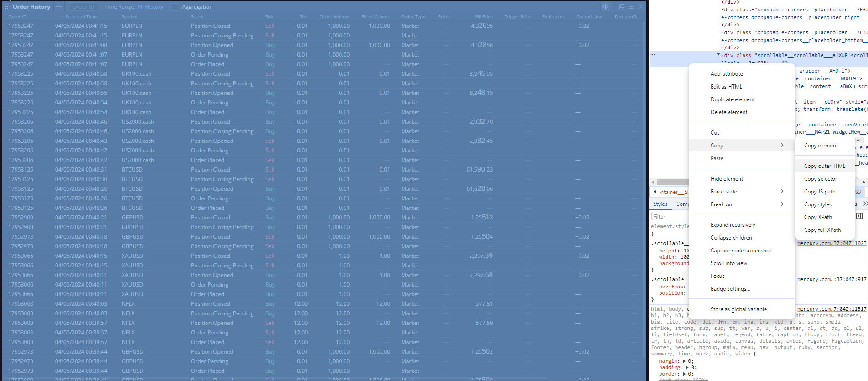Sort by Commission column header
This screenshot has width=868, height=381.
589,17
